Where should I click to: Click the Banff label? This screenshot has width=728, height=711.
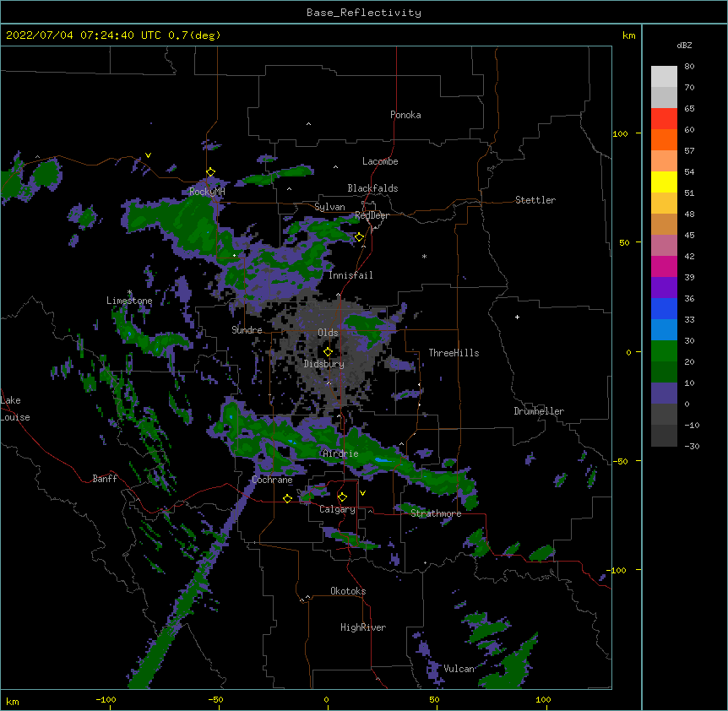(x=105, y=479)
